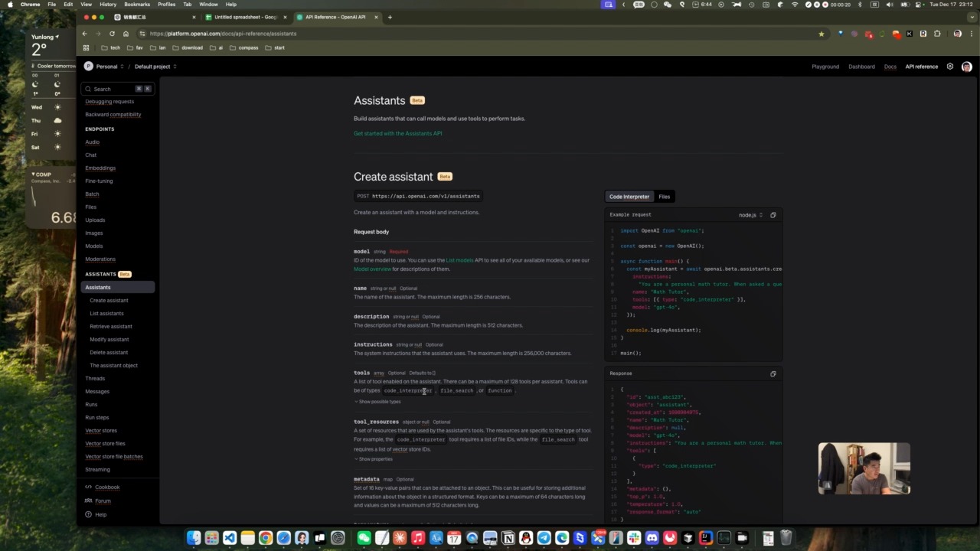980x551 pixels.
Task: Open the Personal organization dropdown
Action: (109, 67)
